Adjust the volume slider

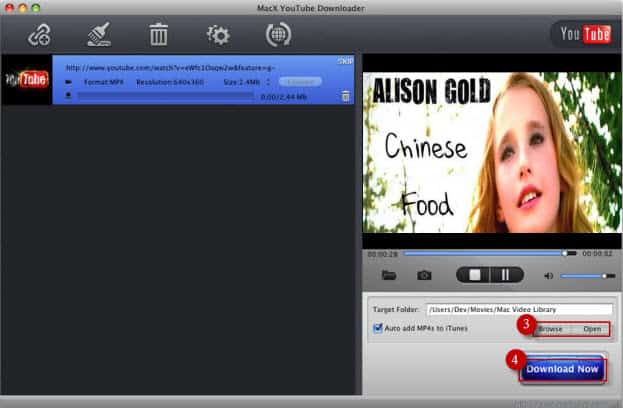click(588, 276)
